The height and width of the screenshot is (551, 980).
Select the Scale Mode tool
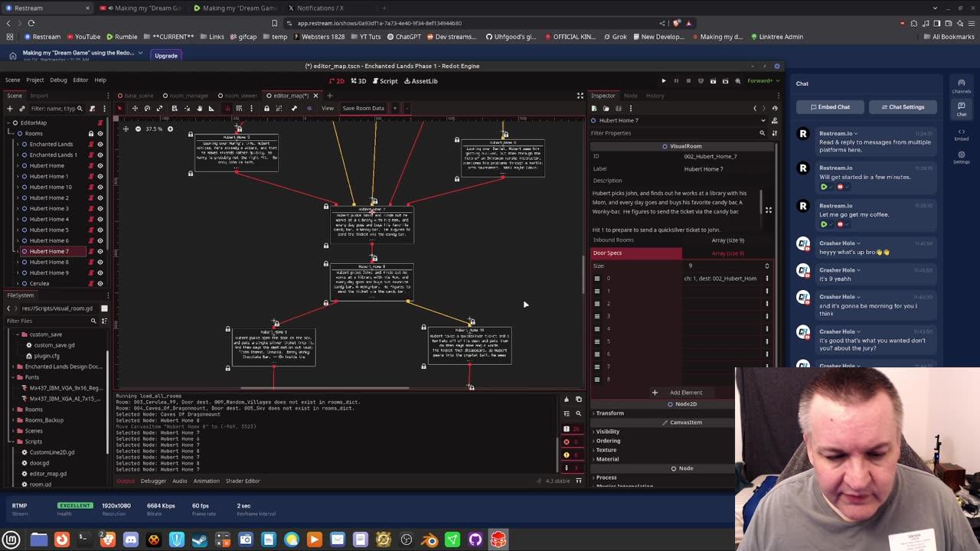[x=159, y=108]
